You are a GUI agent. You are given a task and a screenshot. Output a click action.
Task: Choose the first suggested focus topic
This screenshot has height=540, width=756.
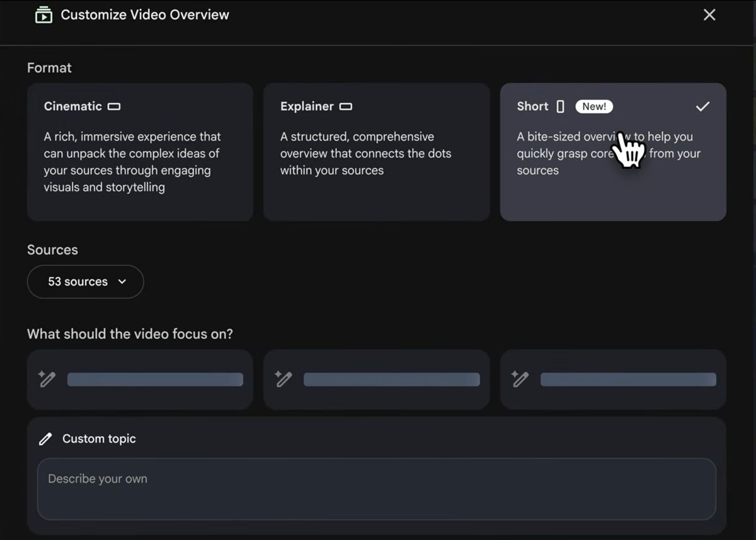click(140, 379)
